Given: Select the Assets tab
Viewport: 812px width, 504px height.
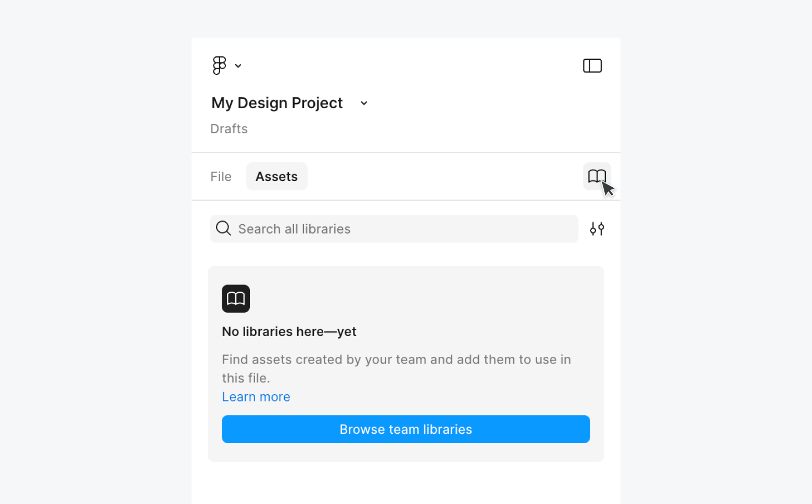Looking at the screenshot, I should click(x=276, y=177).
